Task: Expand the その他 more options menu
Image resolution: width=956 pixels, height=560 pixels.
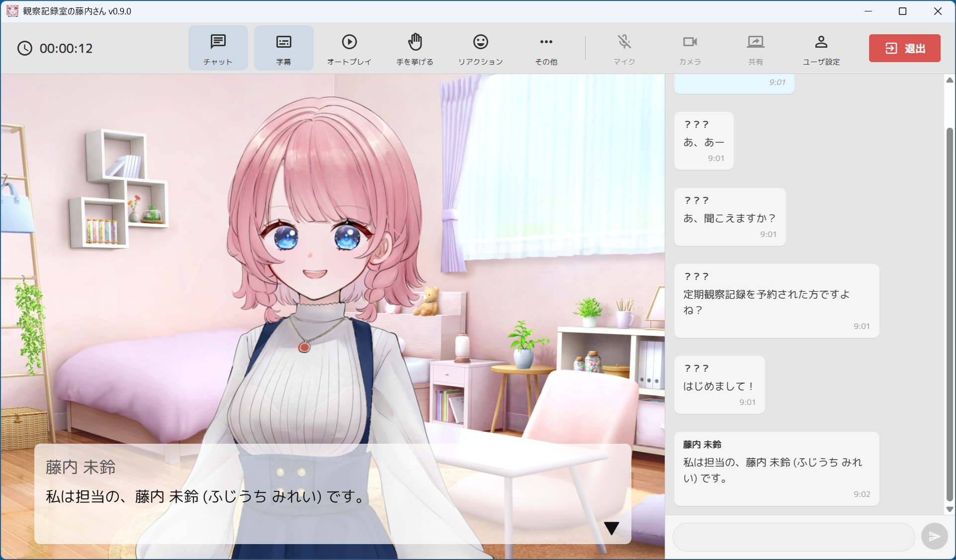Action: click(546, 48)
